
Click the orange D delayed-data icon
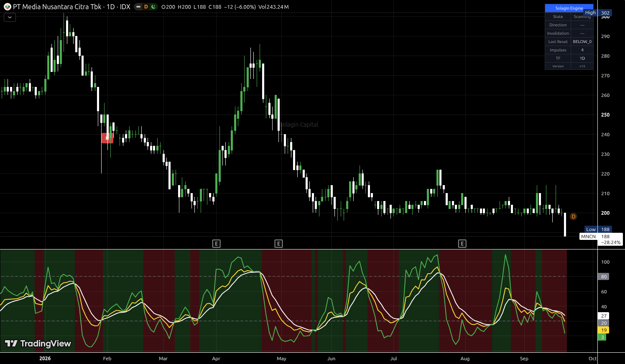click(x=146, y=7)
